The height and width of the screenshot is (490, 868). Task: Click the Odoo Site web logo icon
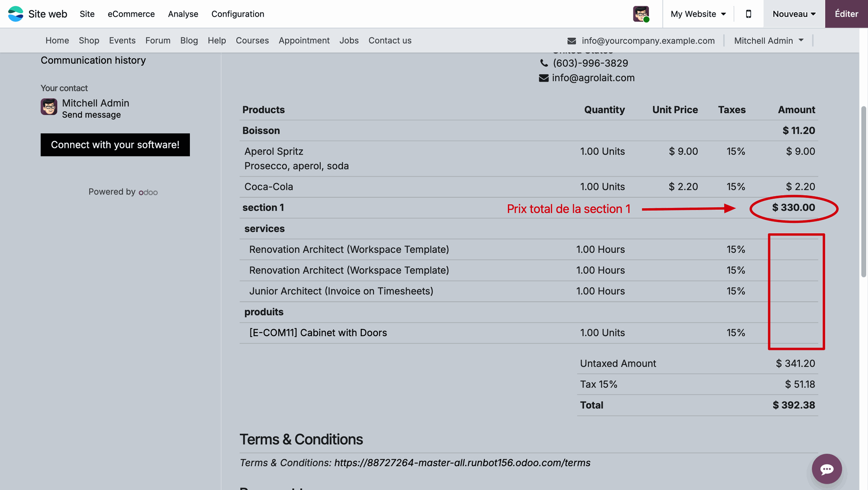point(16,14)
